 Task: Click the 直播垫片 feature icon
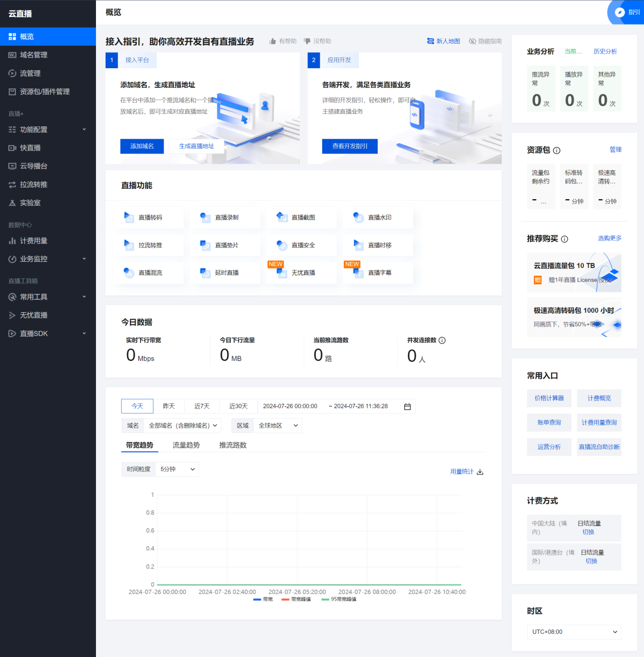205,245
